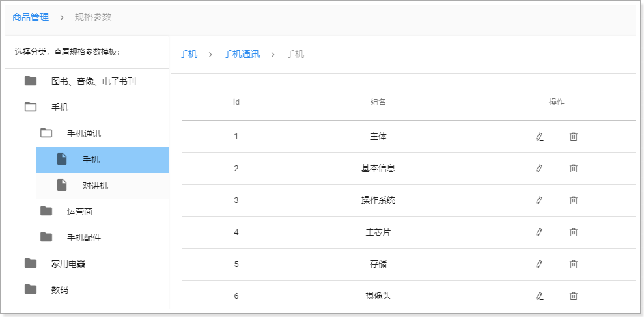The height and width of the screenshot is (317, 644).
Task: Delete the 存储 group row
Action: tap(574, 264)
